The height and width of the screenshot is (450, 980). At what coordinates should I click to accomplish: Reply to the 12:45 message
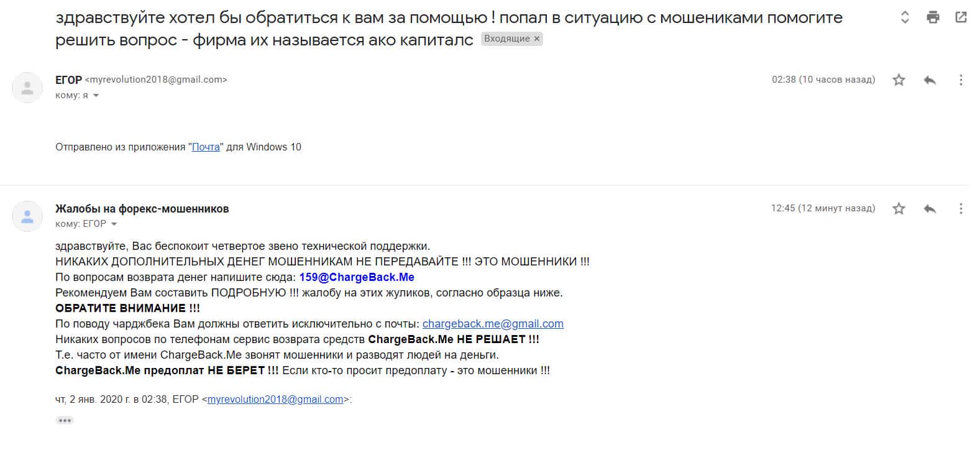[930, 209]
